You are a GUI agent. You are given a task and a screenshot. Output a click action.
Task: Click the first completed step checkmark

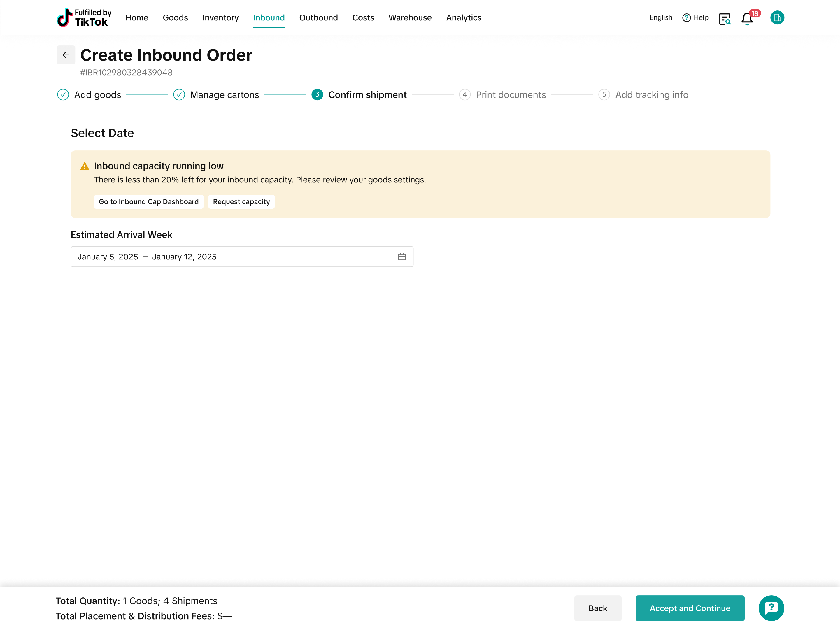(63, 94)
